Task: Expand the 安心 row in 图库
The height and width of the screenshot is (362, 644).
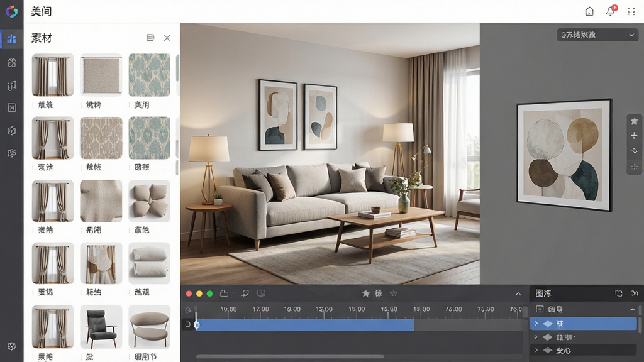Action: click(536, 350)
